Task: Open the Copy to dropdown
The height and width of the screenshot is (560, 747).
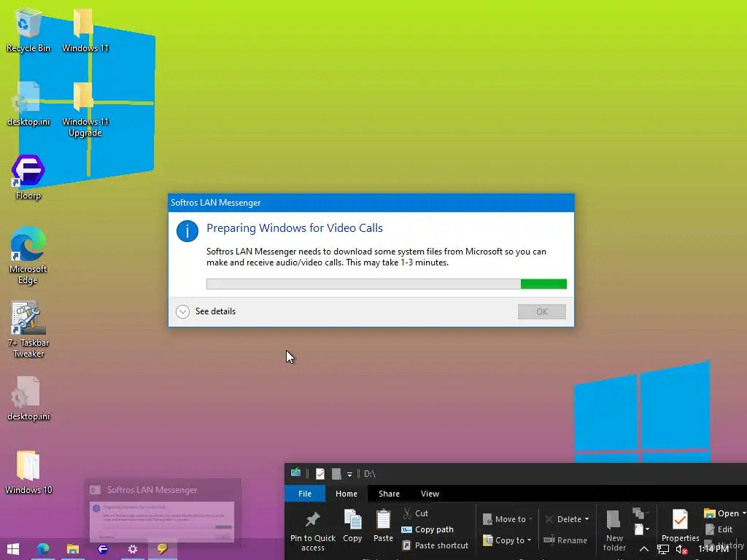Action: pos(508,540)
